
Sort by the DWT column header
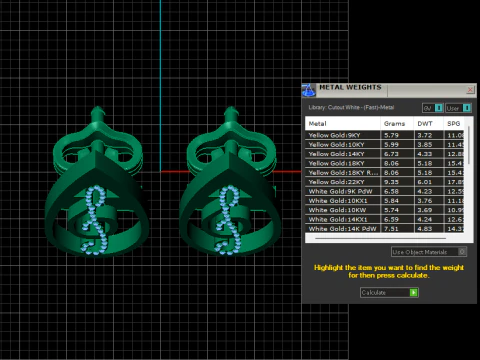pyautogui.click(x=428, y=124)
